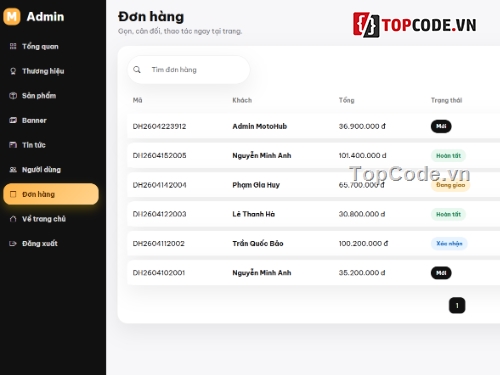This screenshot has width=500, height=375.
Task: Click the total 101.400.000 đ
Action: click(363, 156)
